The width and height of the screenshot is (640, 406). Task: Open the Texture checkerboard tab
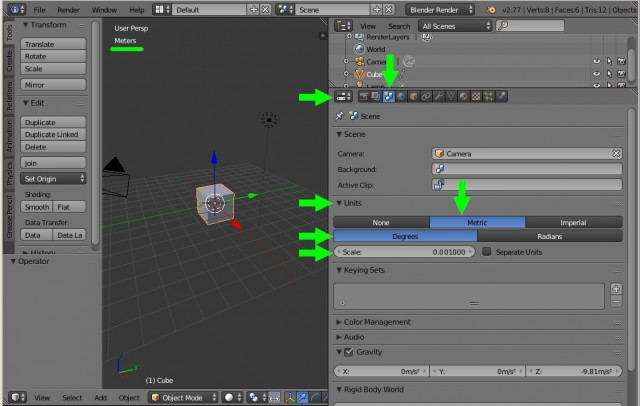[x=476, y=96]
